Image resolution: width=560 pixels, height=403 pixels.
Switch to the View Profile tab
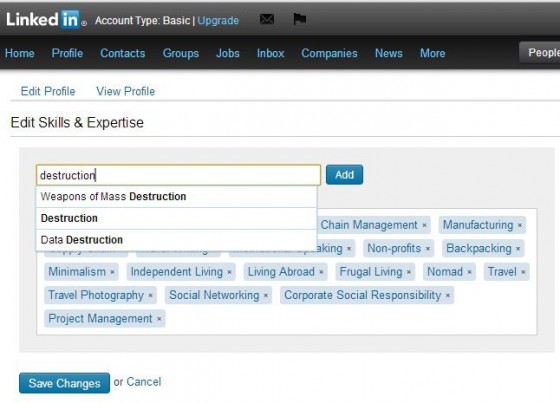click(125, 91)
